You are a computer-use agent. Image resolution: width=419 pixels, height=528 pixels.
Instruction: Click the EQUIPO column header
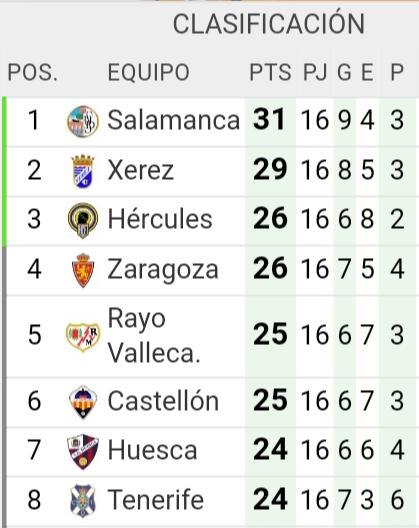click(149, 72)
